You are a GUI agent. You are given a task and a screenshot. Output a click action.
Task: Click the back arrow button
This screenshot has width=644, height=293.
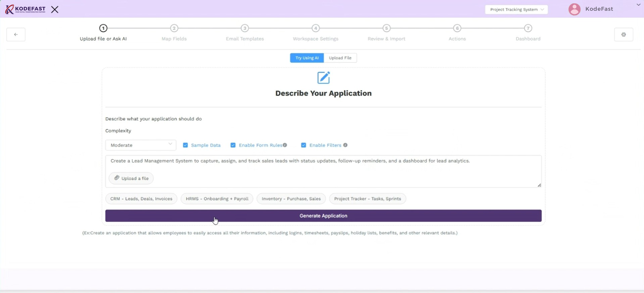click(x=16, y=35)
